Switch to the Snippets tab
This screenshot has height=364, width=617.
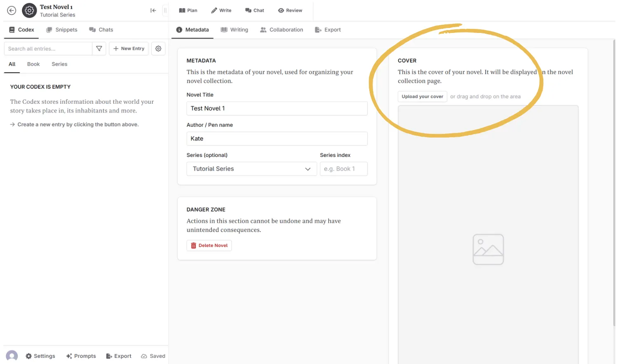[x=62, y=29]
